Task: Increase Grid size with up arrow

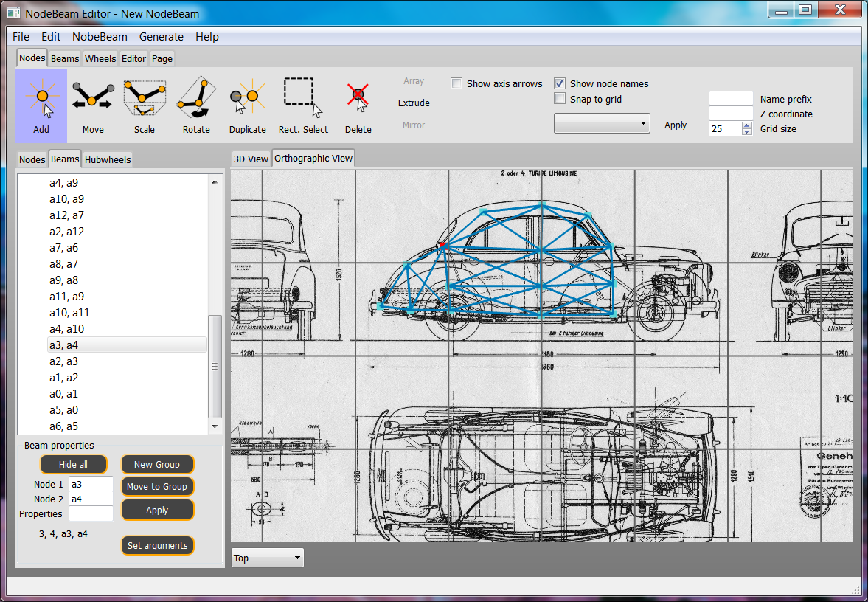Action: coord(747,125)
